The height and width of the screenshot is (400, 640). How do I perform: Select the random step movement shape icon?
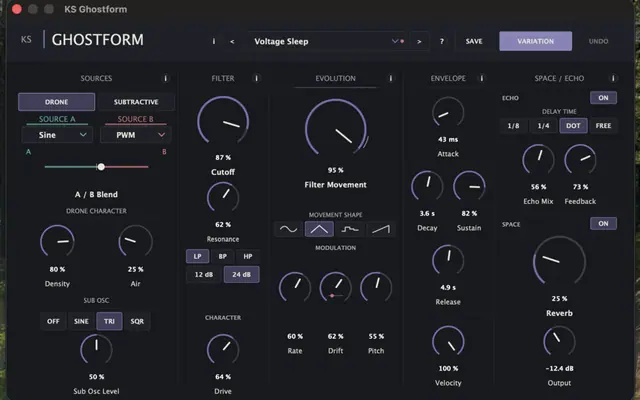pos(350,229)
